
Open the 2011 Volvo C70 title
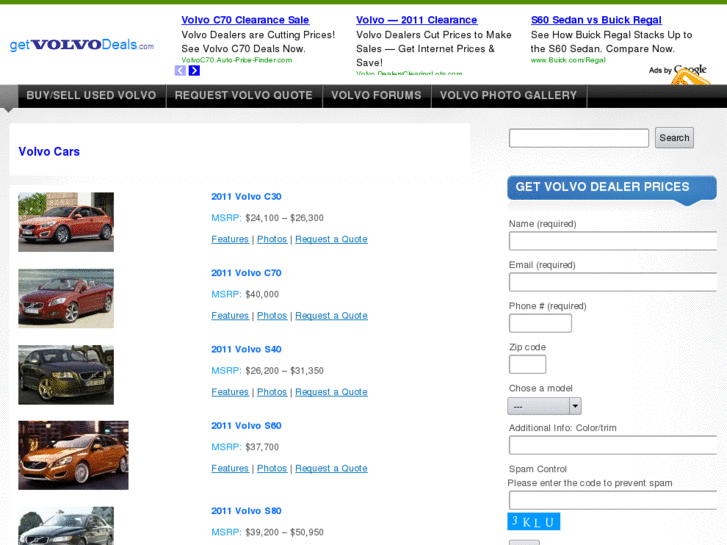[246, 273]
